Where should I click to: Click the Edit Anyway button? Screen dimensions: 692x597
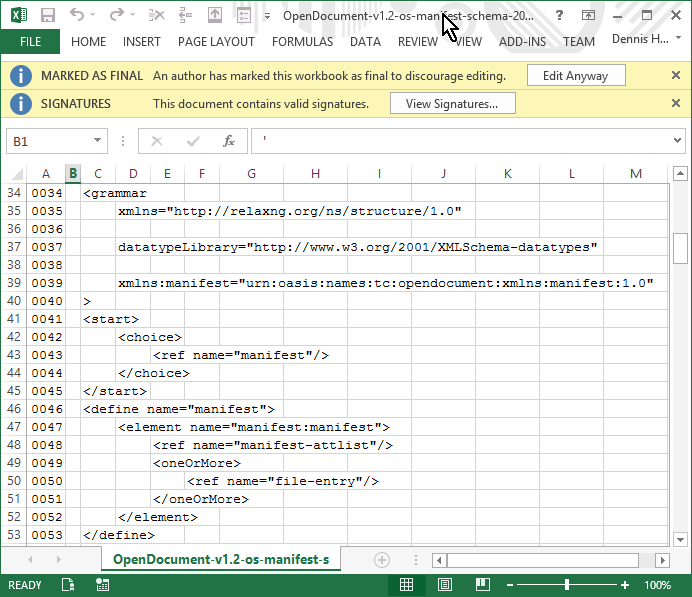[x=575, y=76]
